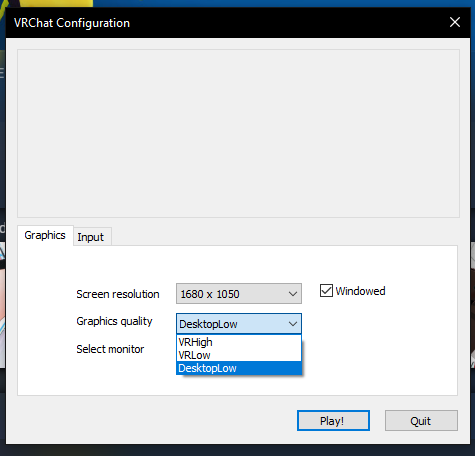Open the Screen resolution combo box
The height and width of the screenshot is (456, 475).
(239, 294)
